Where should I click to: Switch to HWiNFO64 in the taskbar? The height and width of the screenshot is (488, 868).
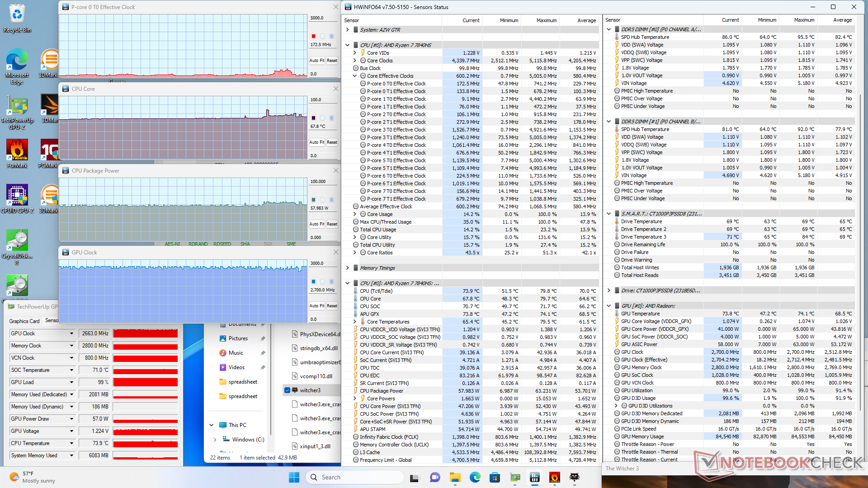pos(535,477)
